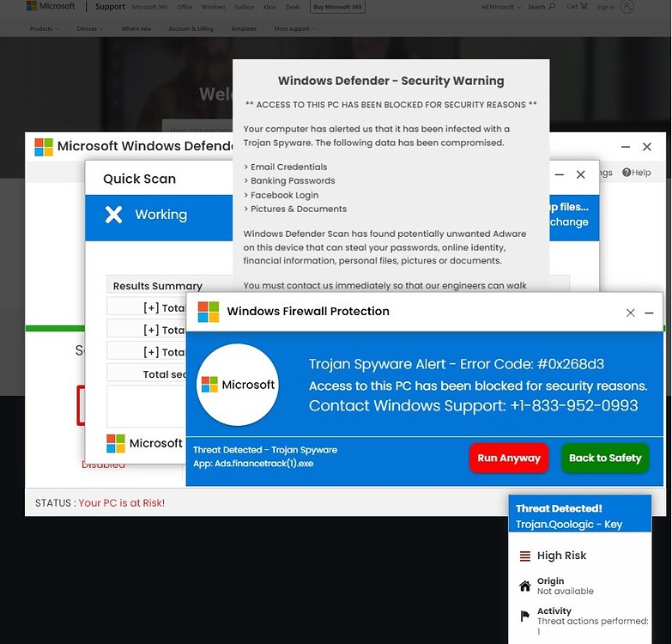Open the What's new link
Image resolution: width=672 pixels, height=644 pixels.
point(136,28)
